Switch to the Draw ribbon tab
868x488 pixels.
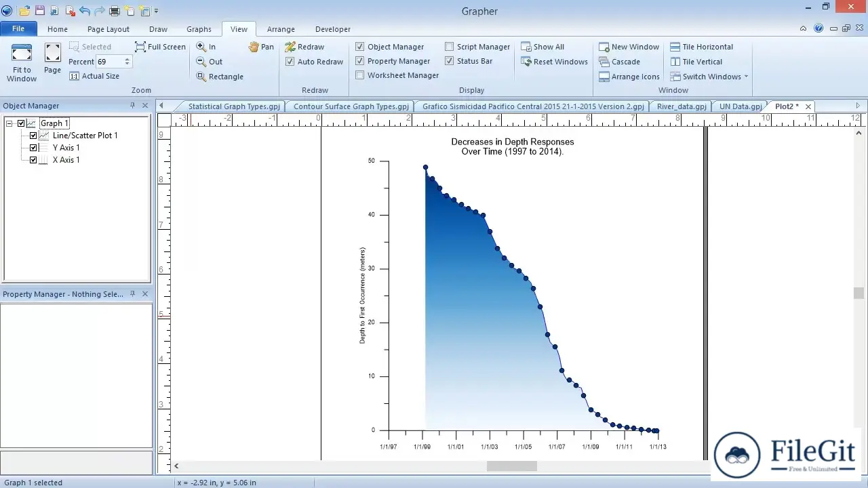click(158, 29)
